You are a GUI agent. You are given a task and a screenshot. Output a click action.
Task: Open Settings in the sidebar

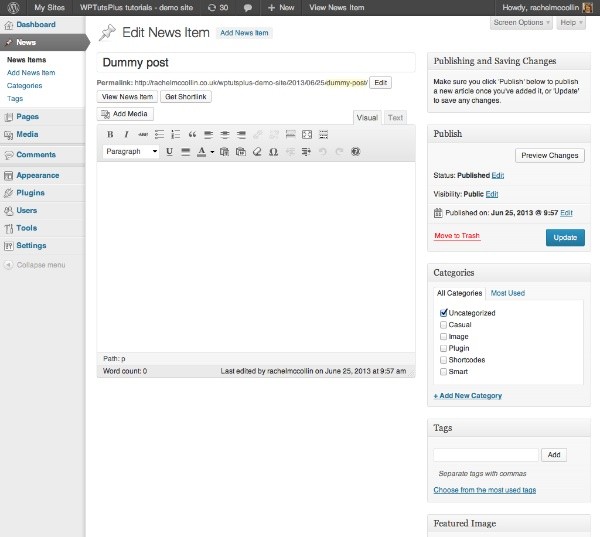tap(31, 245)
